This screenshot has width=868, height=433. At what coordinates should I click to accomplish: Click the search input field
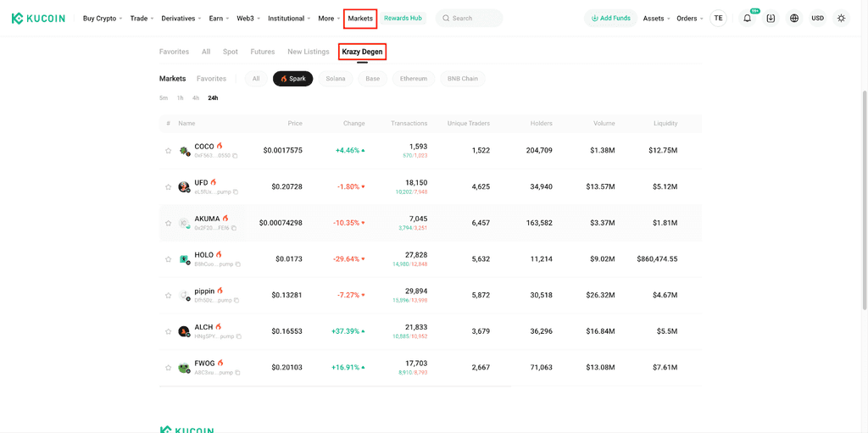point(469,19)
